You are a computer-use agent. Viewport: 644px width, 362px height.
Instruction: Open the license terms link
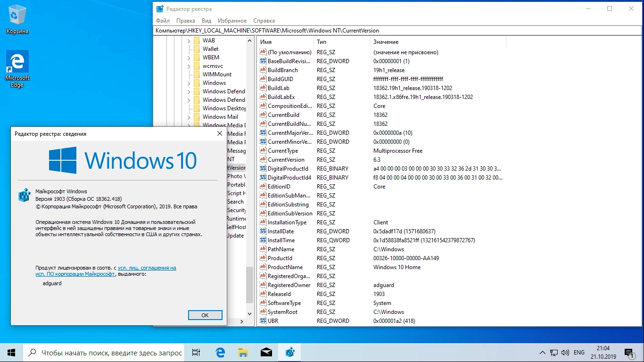click(x=147, y=268)
